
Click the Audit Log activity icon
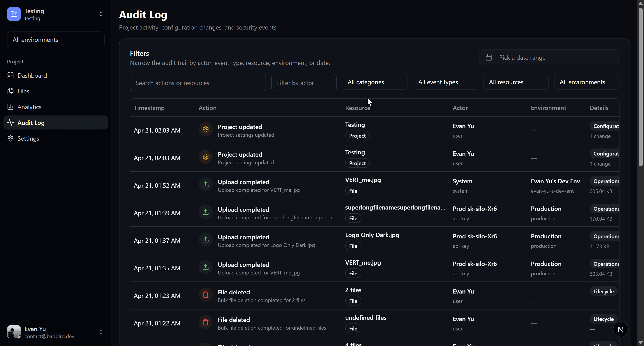(10, 122)
